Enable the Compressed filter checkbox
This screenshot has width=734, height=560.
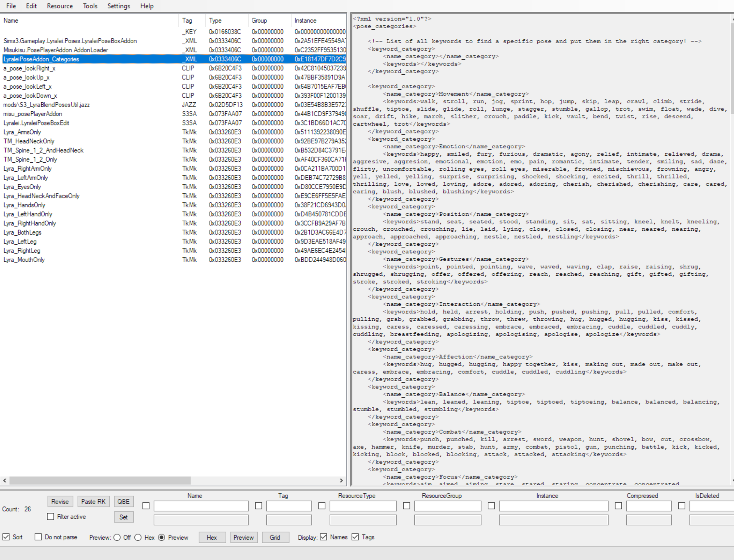tap(618, 506)
